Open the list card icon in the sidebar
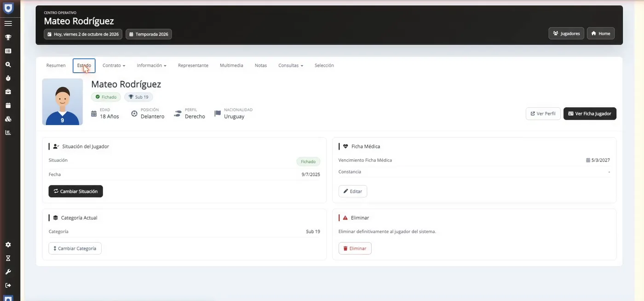644x301 pixels. point(8,51)
